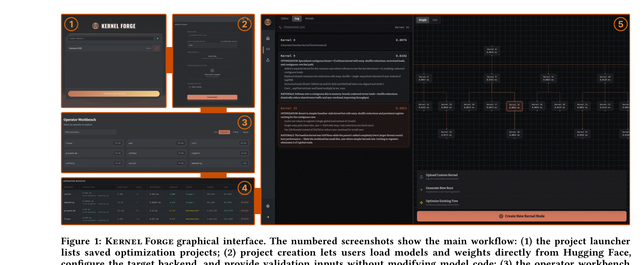
Task: Open the Kernel 0 log entry
Action: (x=344, y=42)
